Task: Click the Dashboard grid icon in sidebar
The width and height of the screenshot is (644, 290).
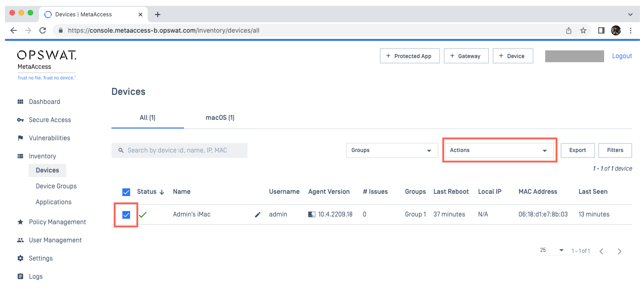Action: [x=20, y=102]
